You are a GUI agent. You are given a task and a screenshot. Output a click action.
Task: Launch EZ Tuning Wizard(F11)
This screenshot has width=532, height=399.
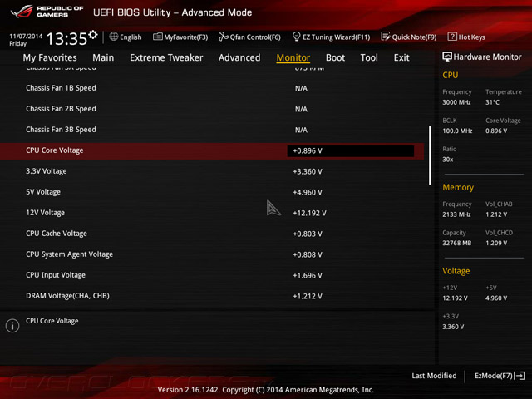[x=331, y=37]
